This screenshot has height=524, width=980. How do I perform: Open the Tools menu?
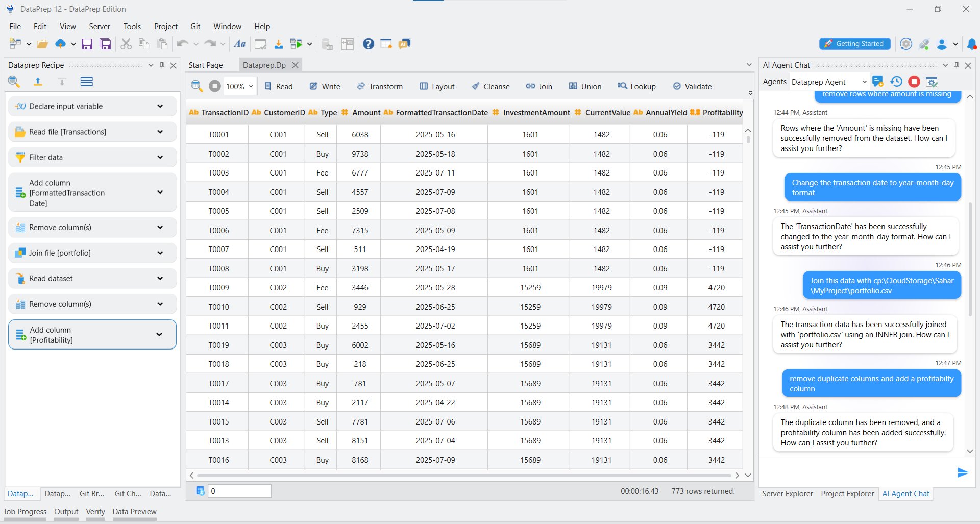point(132,27)
